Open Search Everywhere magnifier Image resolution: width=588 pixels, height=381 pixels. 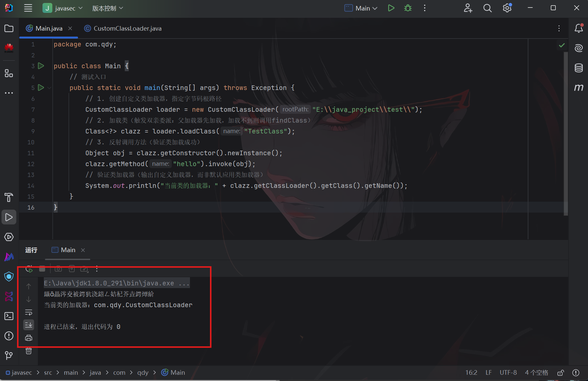click(488, 8)
